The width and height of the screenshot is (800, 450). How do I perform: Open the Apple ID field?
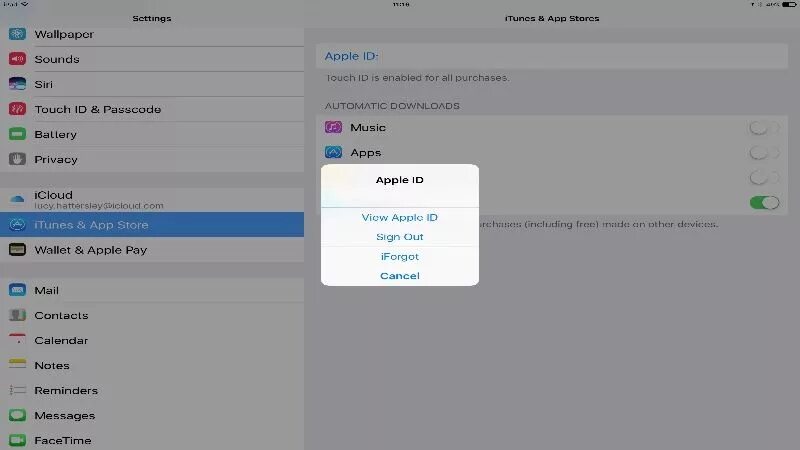(x=552, y=56)
